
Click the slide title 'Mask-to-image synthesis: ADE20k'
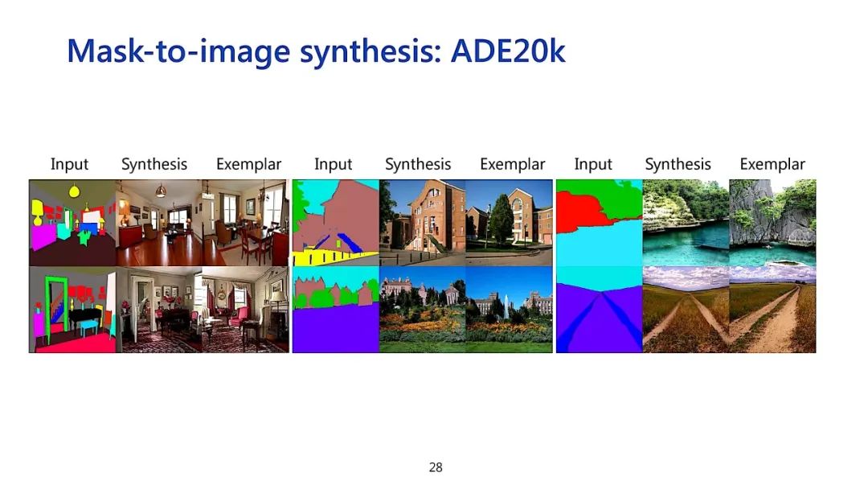[316, 52]
